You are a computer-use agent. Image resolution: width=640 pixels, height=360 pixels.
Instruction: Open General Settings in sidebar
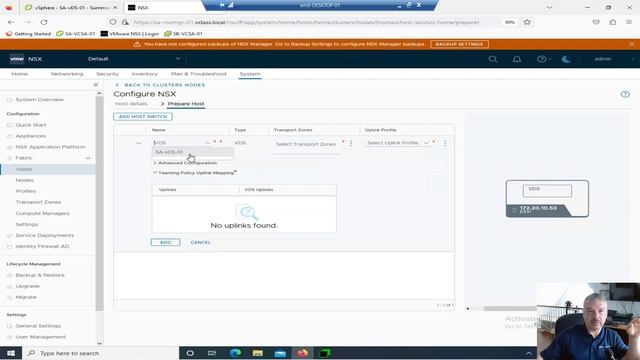click(38, 326)
